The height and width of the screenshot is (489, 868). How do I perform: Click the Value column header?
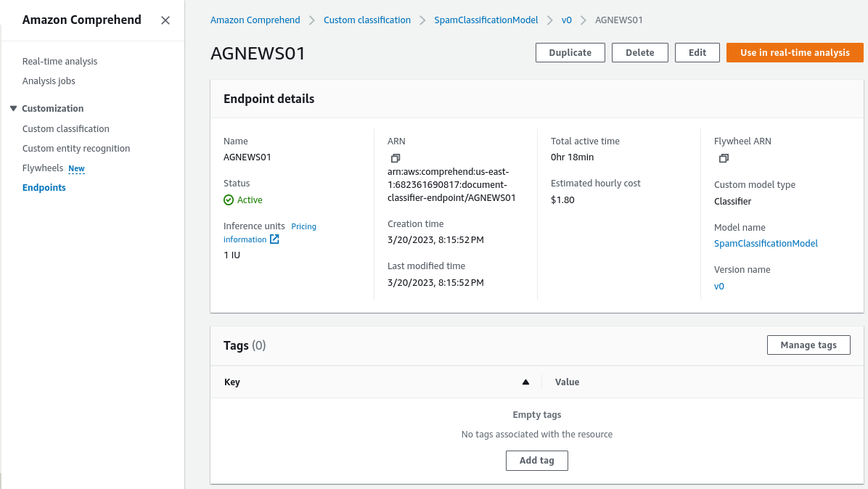pos(568,382)
